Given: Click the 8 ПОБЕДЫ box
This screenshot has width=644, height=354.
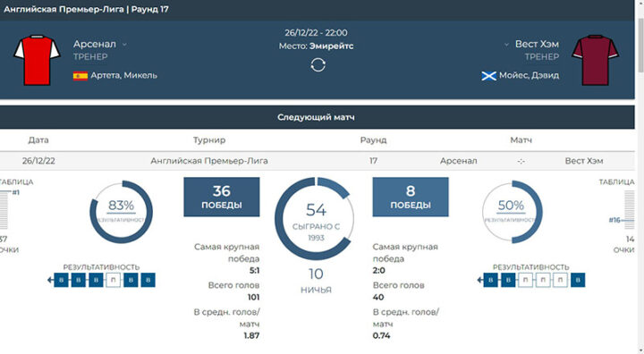Looking at the screenshot, I should click(x=411, y=197).
